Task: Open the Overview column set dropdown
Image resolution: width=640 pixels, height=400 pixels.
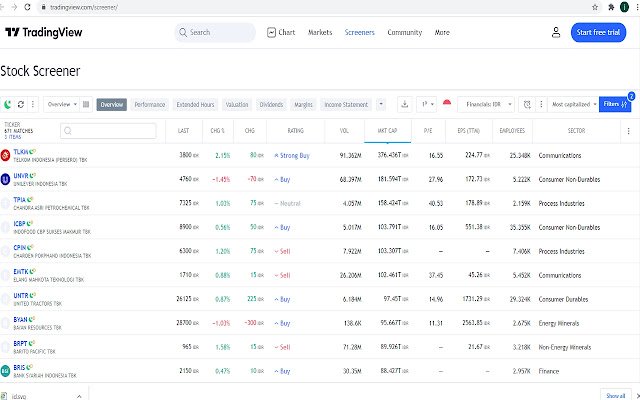Action: point(62,104)
